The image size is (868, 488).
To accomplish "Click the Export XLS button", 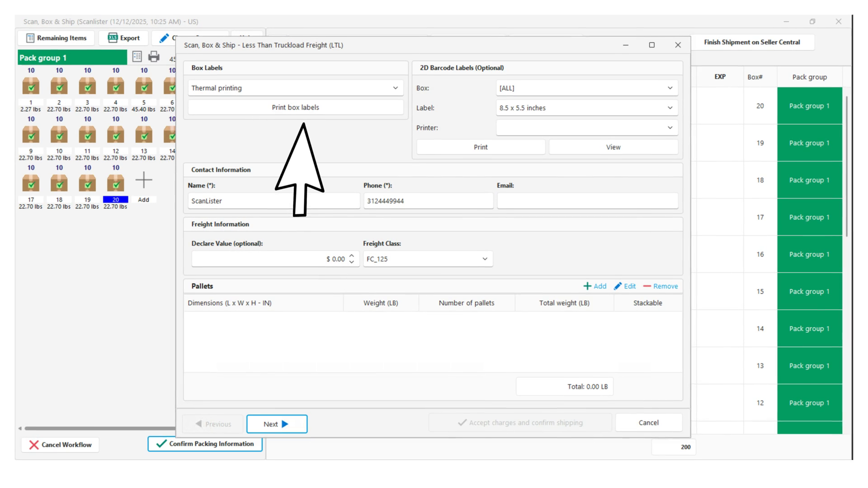I will click(x=124, y=38).
